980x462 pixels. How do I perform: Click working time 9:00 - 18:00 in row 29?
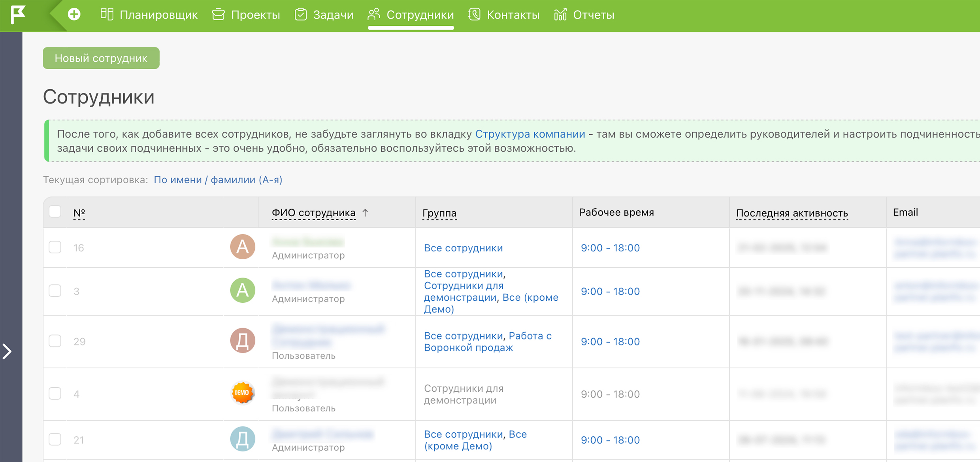coord(610,341)
